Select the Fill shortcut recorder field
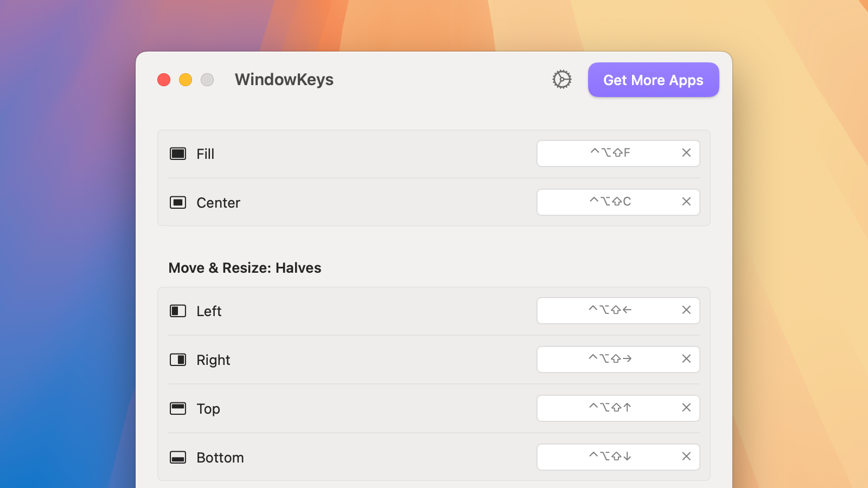868x488 pixels. 618,153
